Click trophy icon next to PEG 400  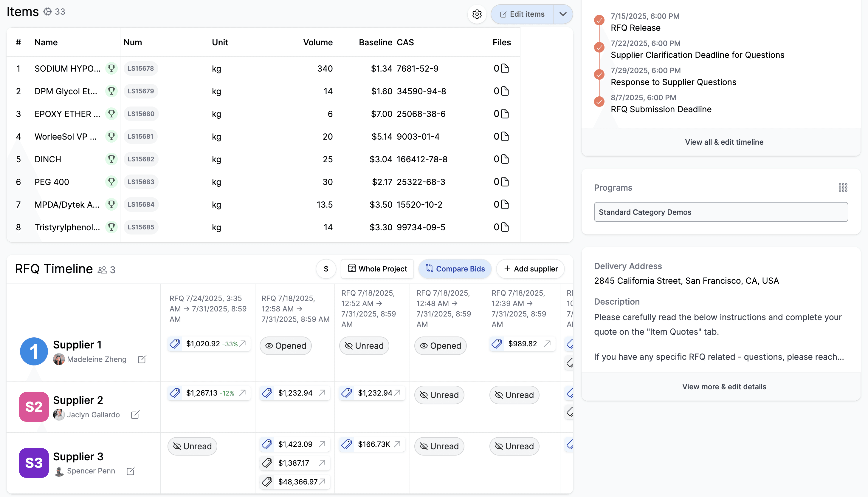(111, 182)
